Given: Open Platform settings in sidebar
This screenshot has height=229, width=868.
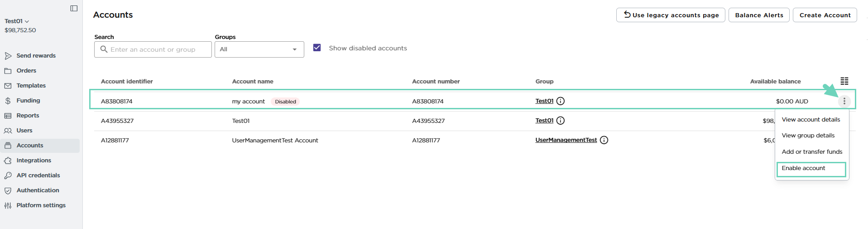Looking at the screenshot, I should click(41, 205).
